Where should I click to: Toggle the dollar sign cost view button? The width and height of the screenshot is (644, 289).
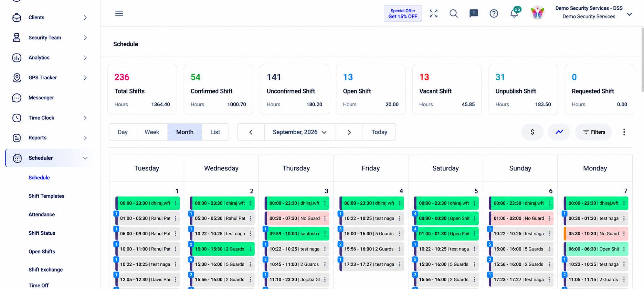point(532,132)
